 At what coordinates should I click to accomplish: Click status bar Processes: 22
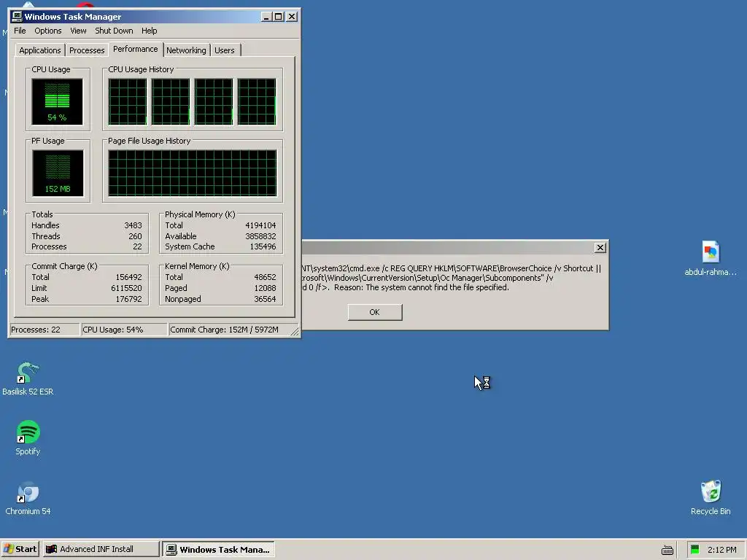point(44,330)
